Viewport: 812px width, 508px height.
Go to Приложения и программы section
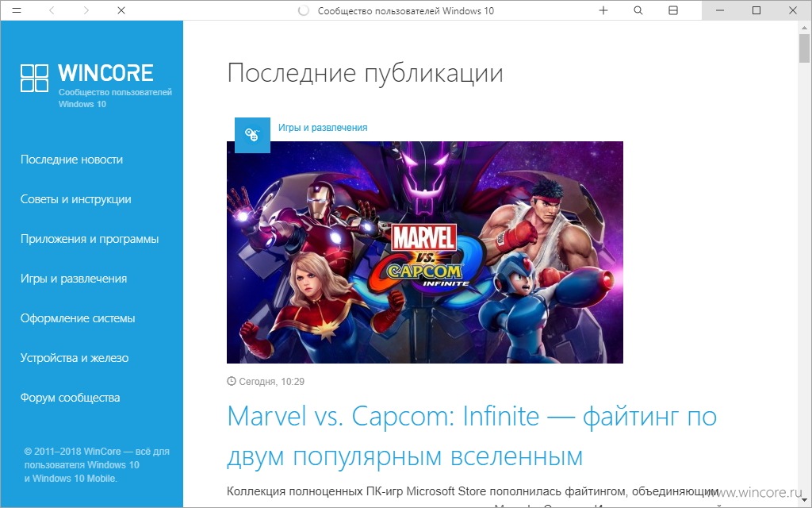[90, 239]
